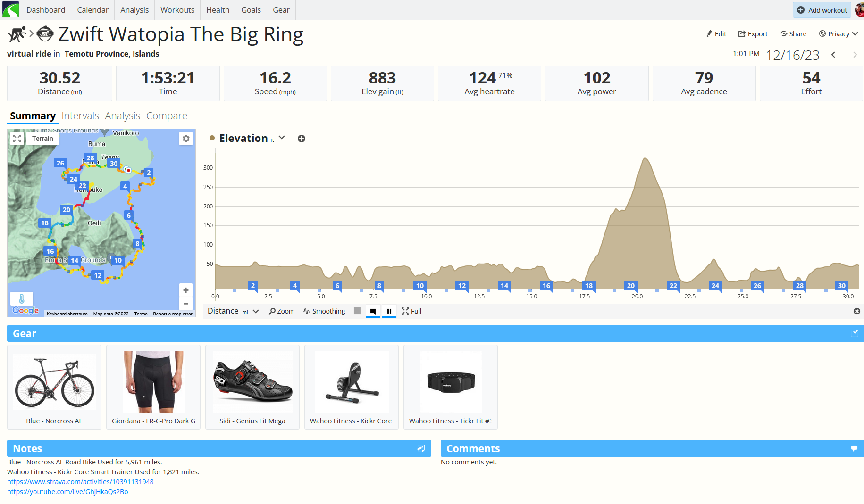Screen dimensions: 864x504
Task: Go to the next workout arrow
Action: [855, 55]
